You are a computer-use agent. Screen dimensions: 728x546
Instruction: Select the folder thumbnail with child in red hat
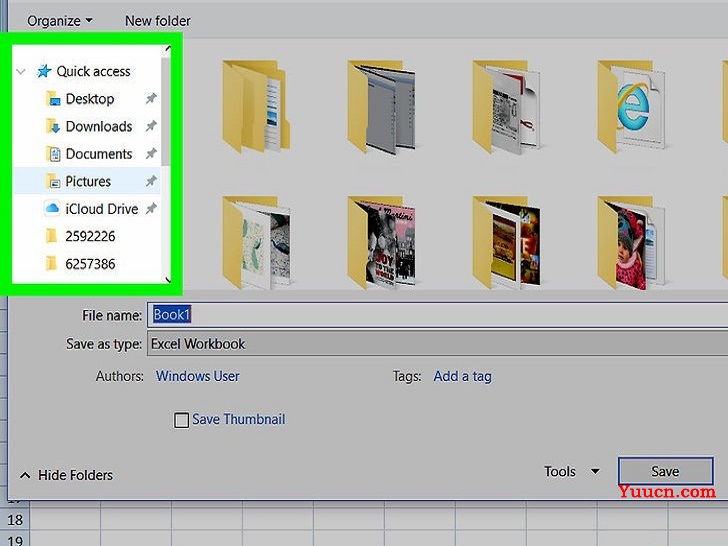pos(631,242)
